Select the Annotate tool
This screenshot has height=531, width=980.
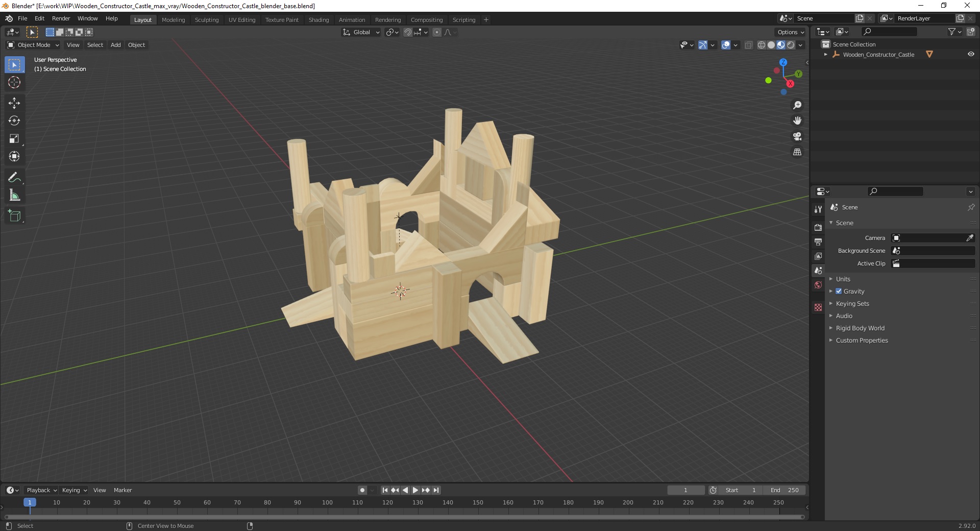click(14, 177)
